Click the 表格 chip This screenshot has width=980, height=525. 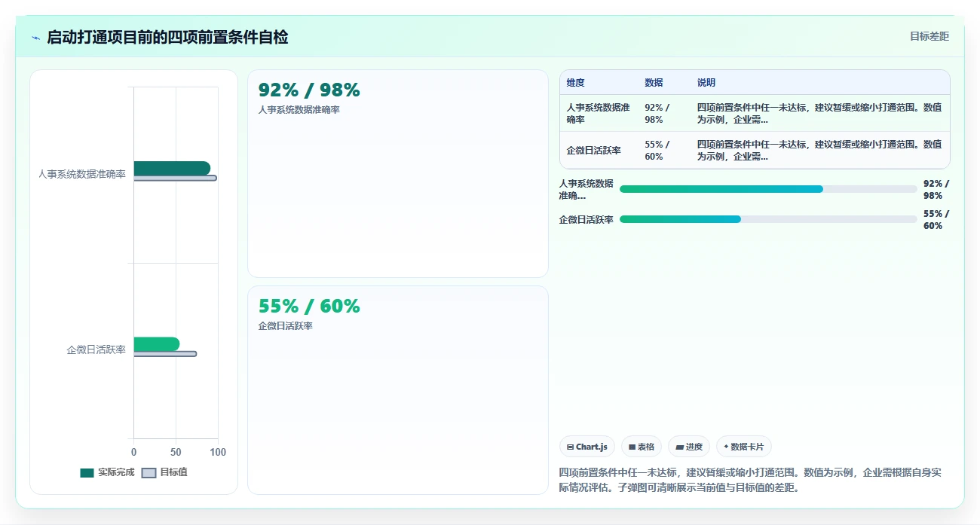tap(642, 447)
